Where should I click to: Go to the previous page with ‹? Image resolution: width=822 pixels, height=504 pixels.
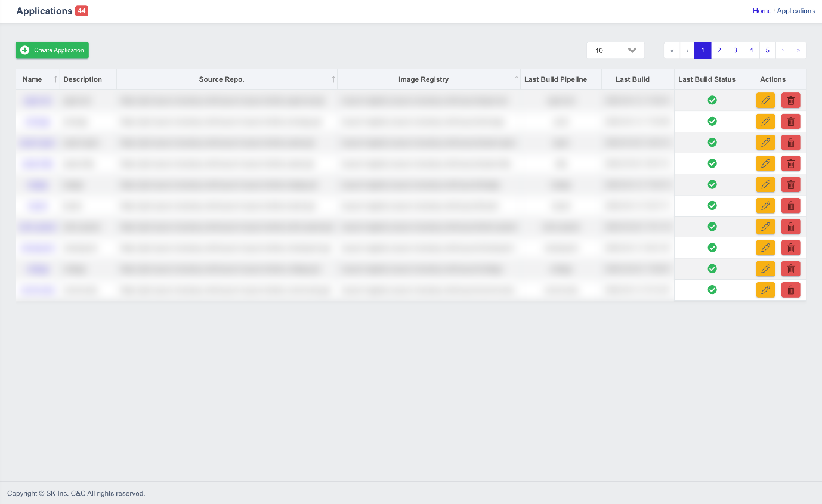pyautogui.click(x=687, y=50)
